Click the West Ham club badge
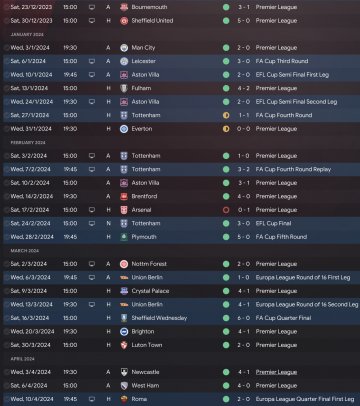 click(124, 386)
